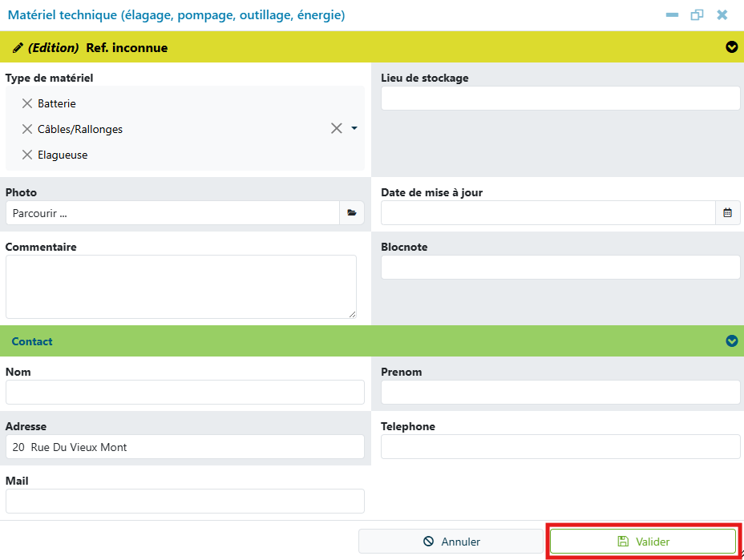
Task: Remove the Batterie tag
Action: (27, 103)
